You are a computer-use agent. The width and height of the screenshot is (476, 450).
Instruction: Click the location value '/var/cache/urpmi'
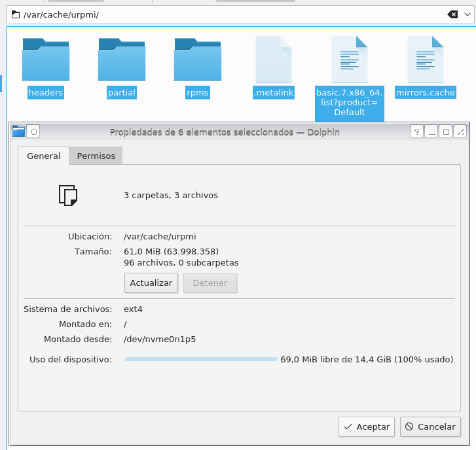[x=160, y=237]
